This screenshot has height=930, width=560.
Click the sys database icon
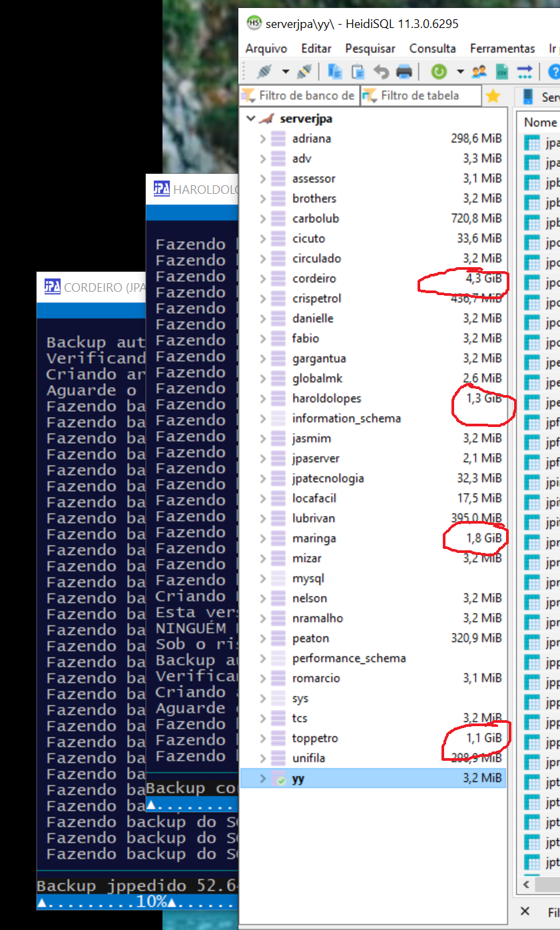(278, 698)
